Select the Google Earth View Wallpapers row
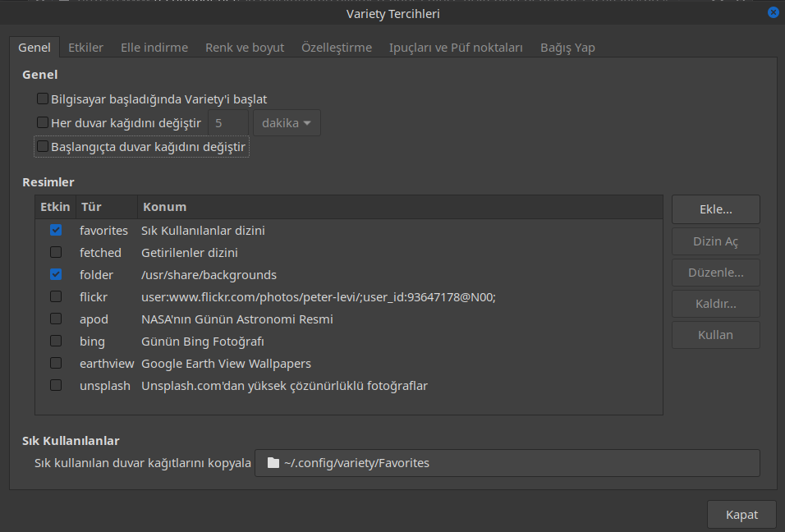This screenshot has width=785, height=532. pos(226,363)
